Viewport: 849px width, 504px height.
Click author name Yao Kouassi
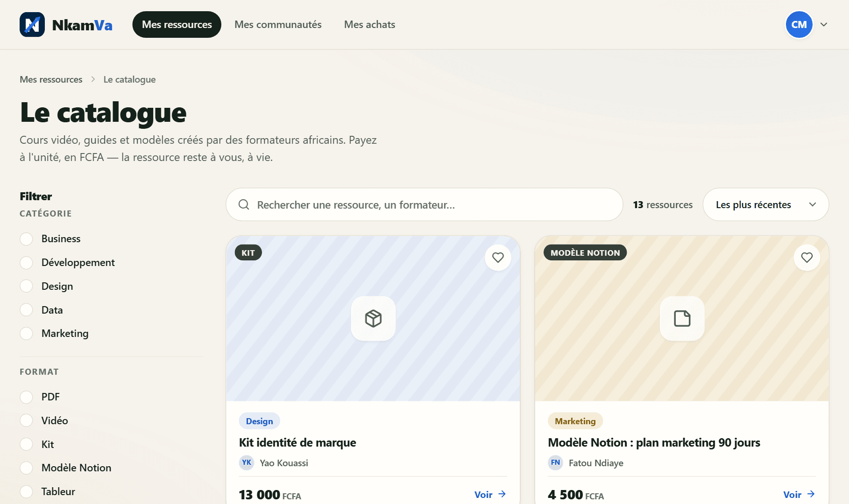pyautogui.click(x=284, y=463)
